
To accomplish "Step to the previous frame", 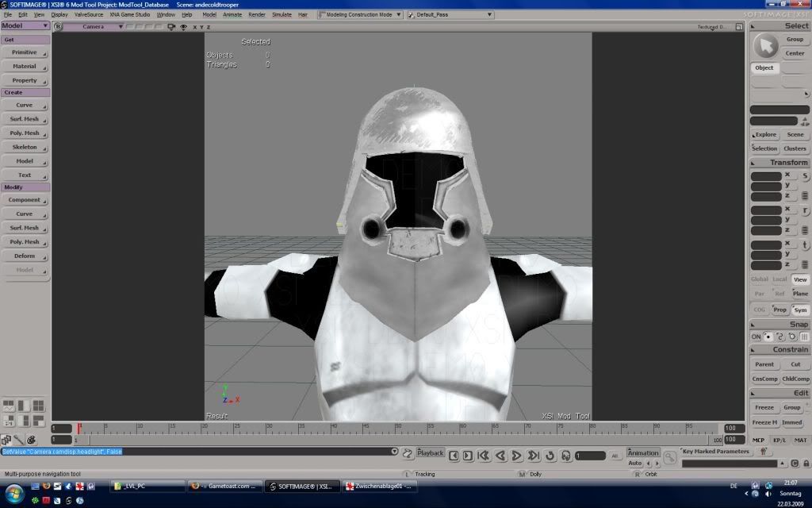I will pos(454,456).
